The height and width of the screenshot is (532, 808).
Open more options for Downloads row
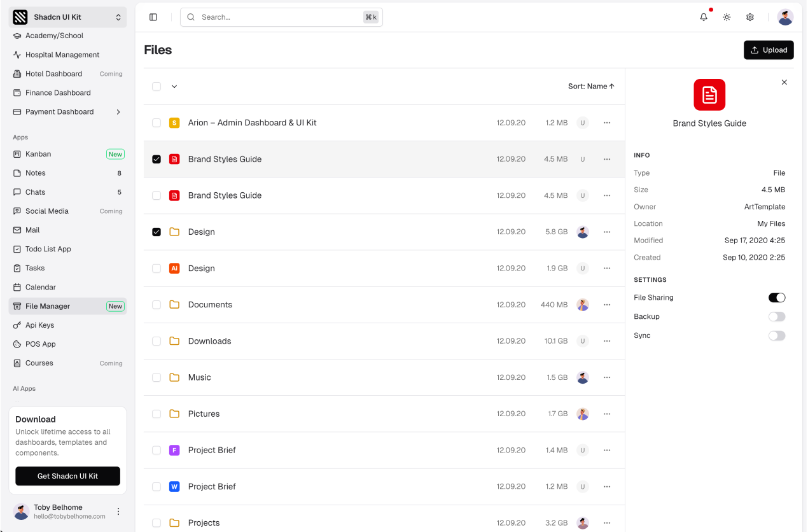coord(607,341)
